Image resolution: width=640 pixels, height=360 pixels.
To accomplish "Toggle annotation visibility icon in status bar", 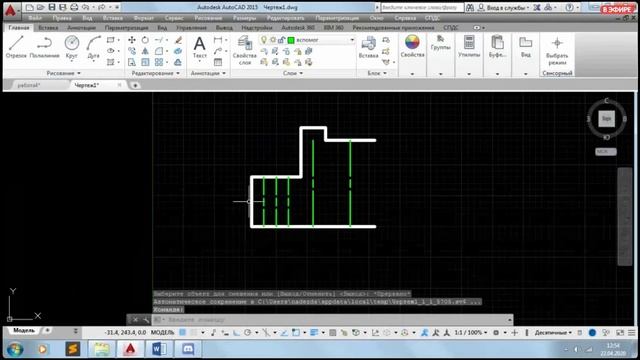I will click(425, 333).
